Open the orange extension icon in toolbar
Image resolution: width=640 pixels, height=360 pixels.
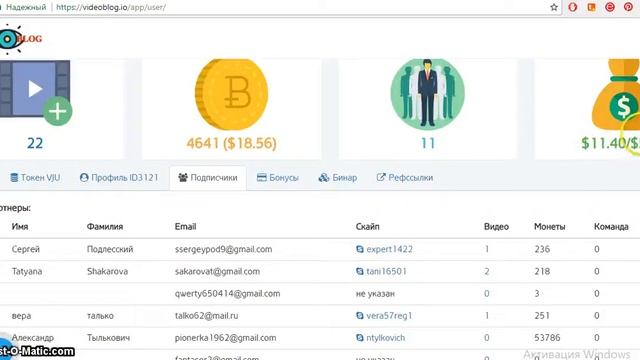coord(591,7)
